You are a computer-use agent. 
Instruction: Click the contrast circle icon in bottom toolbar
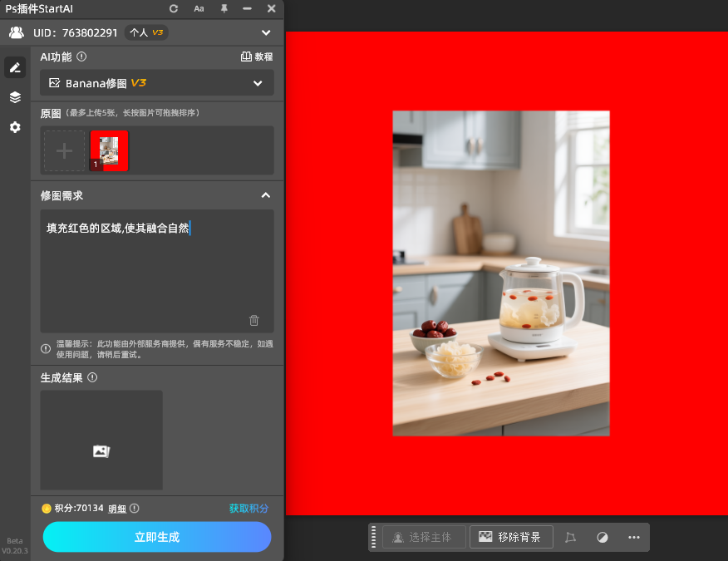point(602,536)
